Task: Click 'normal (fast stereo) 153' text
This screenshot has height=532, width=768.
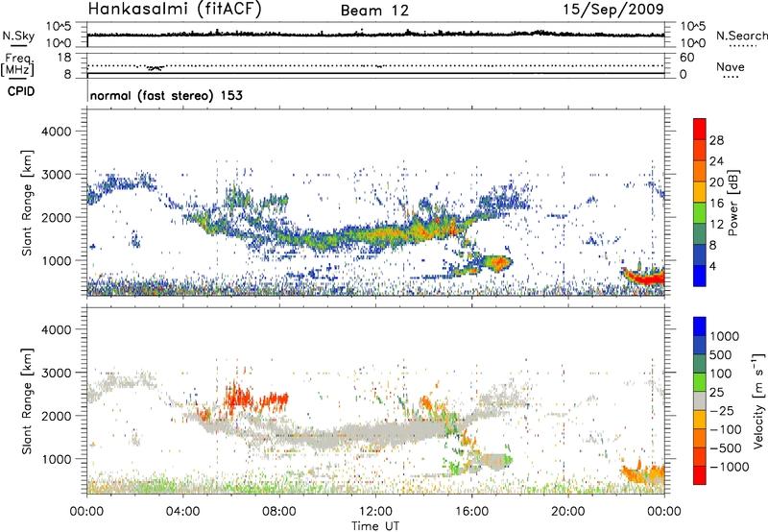Action: 166,95
